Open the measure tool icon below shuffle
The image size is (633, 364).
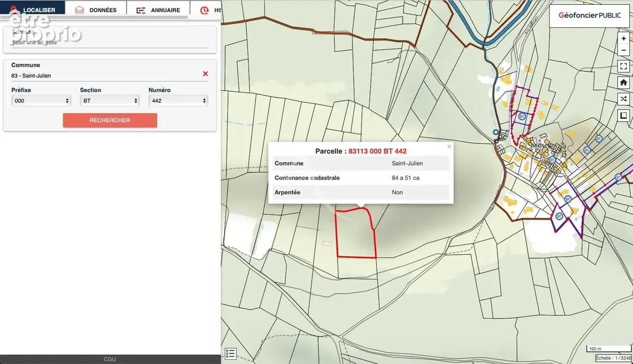pos(624,116)
